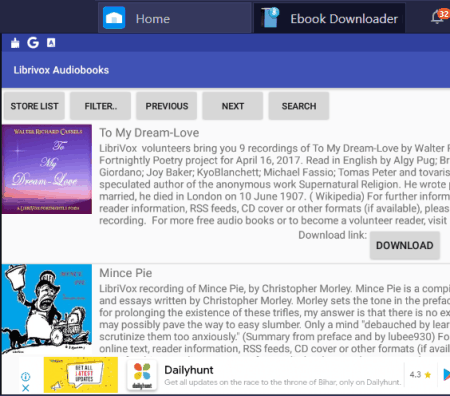The width and height of the screenshot is (450, 396).
Task: Click the Librivox Audiobooks header title
Action: point(61,70)
